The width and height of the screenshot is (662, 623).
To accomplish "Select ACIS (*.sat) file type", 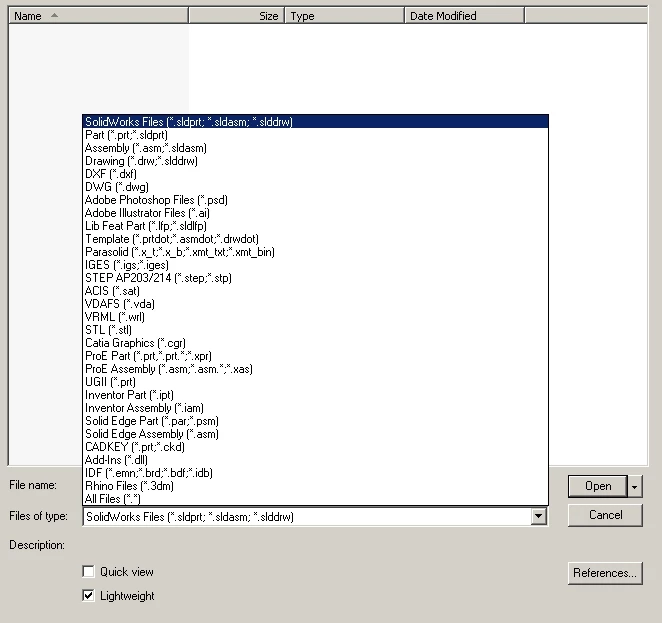I will (315, 291).
